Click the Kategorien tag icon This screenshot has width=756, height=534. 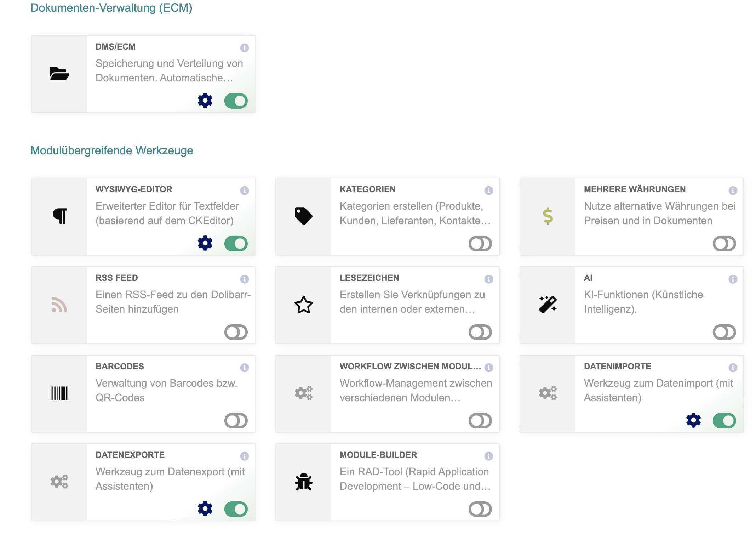[303, 216]
